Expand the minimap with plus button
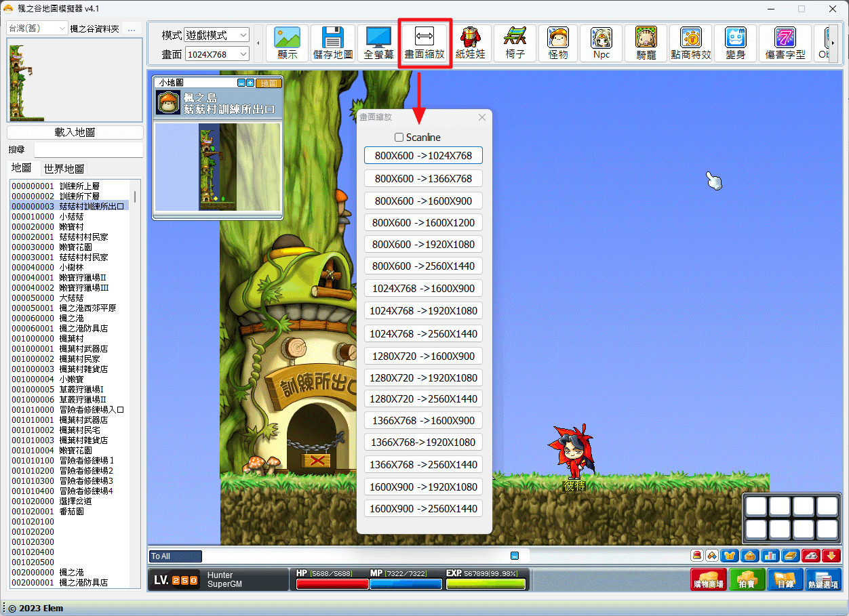The image size is (849, 616). 250,83
